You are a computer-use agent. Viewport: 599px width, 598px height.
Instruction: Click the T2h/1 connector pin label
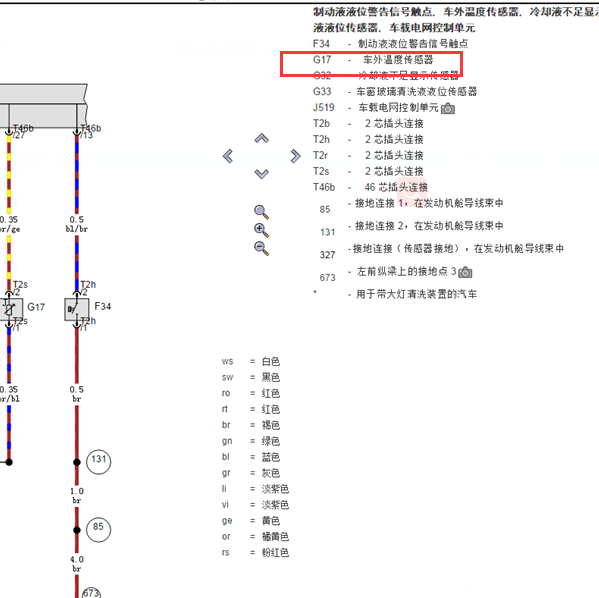click(x=88, y=324)
